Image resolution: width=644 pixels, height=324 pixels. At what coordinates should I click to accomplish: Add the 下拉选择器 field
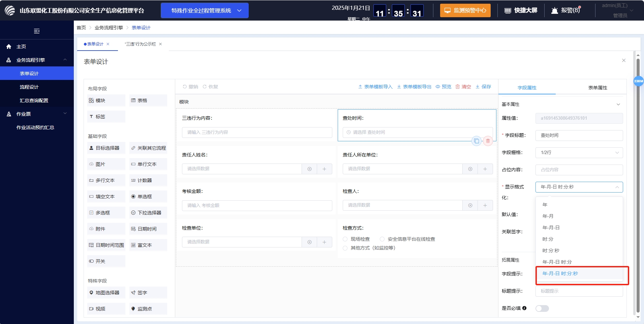148,213
